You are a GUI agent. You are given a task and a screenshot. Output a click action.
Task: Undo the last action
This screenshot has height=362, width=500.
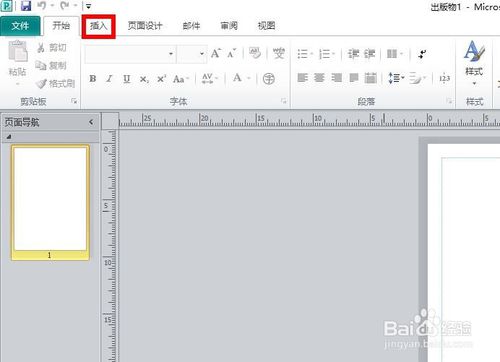[x=42, y=5]
